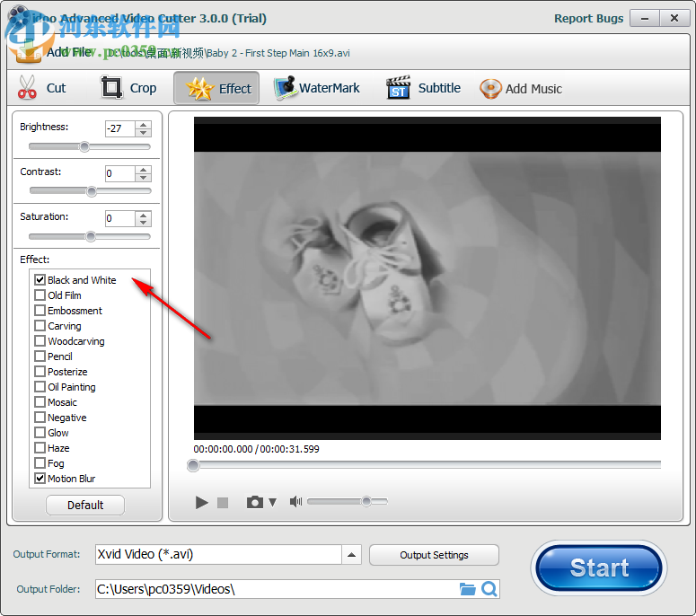
Task: Browse for output folder with folder icon
Action: tap(467, 589)
